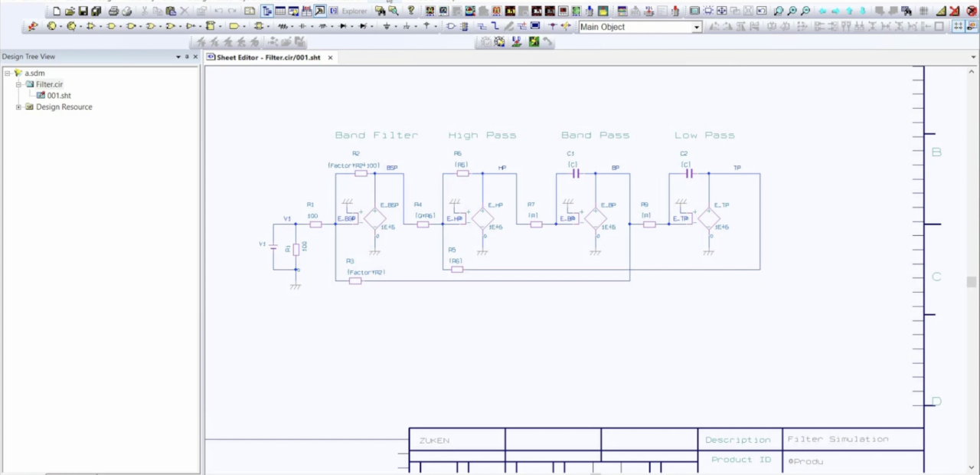Activate the Zoom In magnifier tool
This screenshot has height=475, width=980.
coord(792,11)
